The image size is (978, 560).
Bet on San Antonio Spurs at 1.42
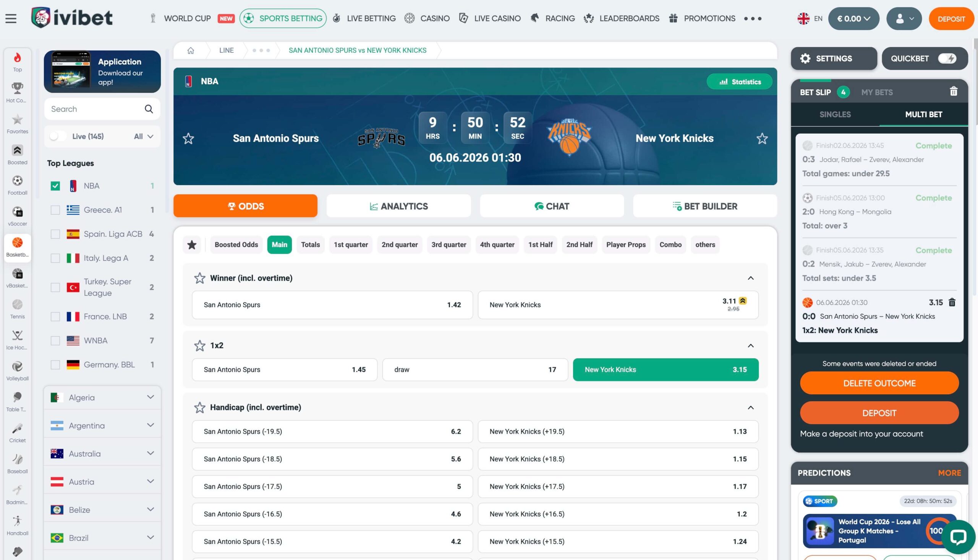(332, 305)
